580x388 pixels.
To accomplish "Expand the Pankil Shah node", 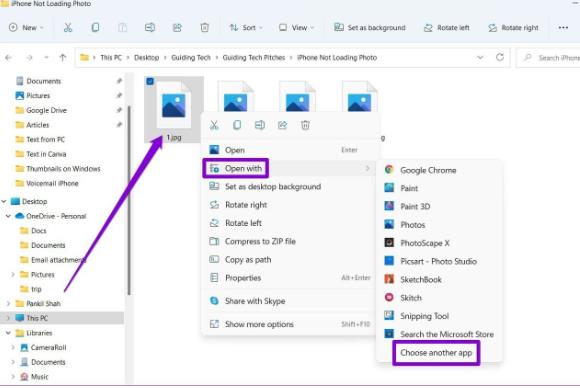I will pos(8,304).
